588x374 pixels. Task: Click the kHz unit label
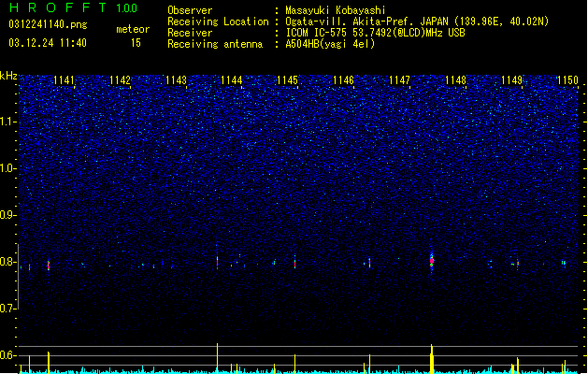8,76
